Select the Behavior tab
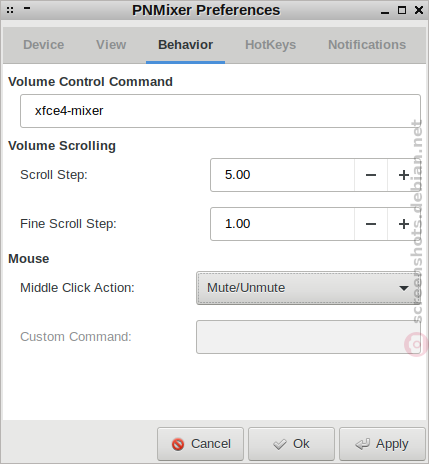This screenshot has height=464, width=429. pyautogui.click(x=185, y=45)
